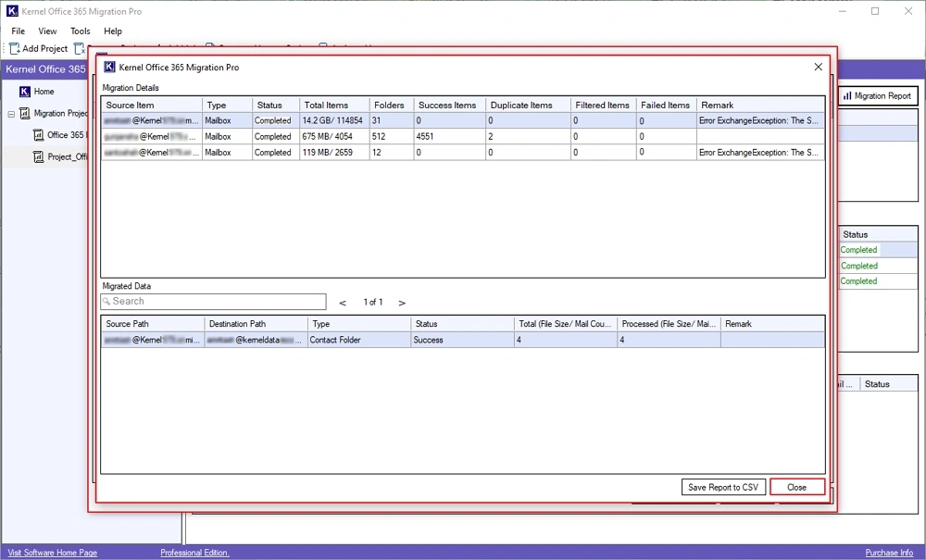Open the View menu
926x560 pixels.
click(x=47, y=31)
